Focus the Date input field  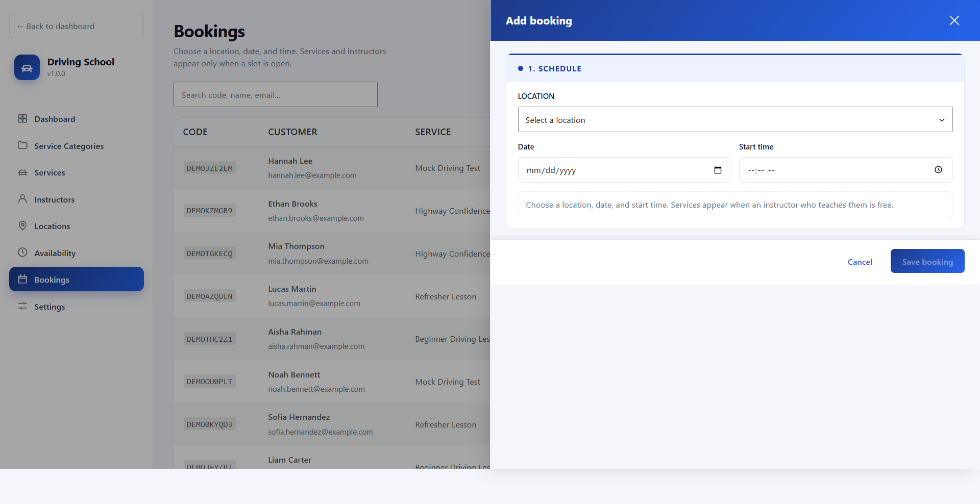[x=624, y=170]
